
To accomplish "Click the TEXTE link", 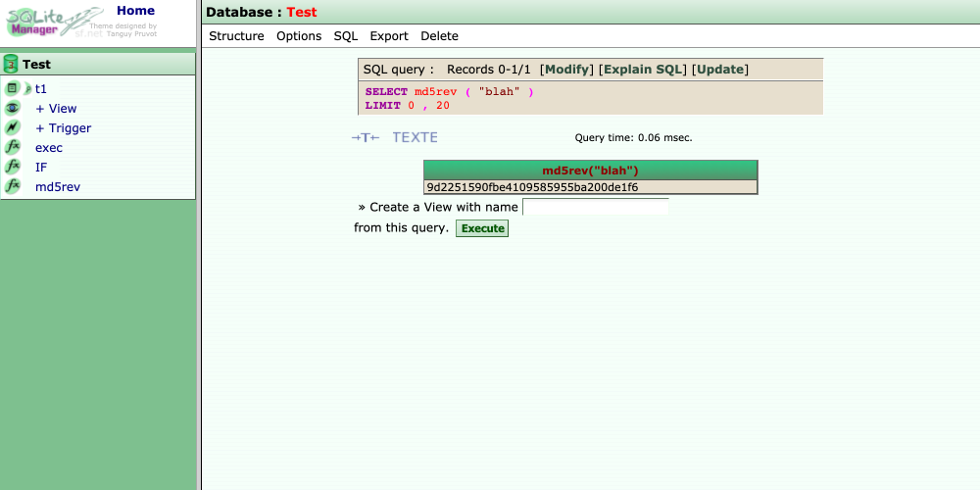I will [415, 137].
